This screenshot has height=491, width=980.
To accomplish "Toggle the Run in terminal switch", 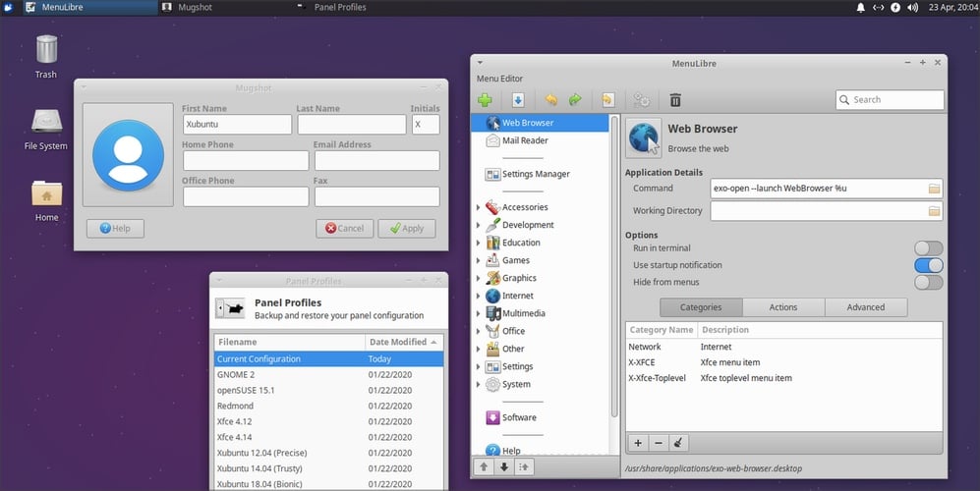I will pyautogui.click(x=928, y=248).
